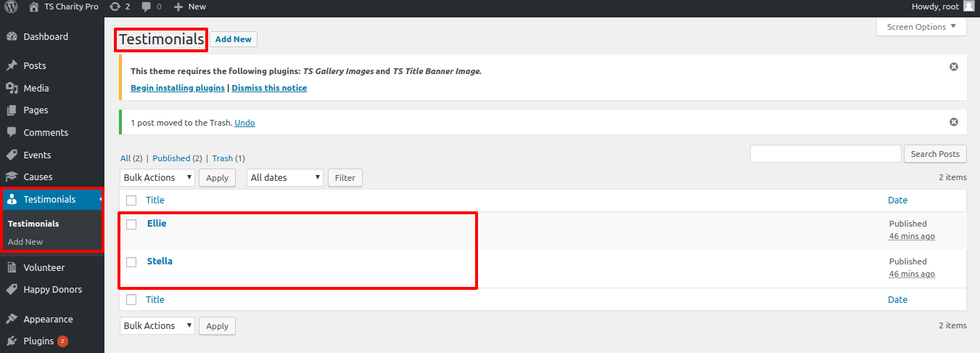Check the box for Ellie testimonial
This screenshot has width=980, height=353.
click(131, 224)
